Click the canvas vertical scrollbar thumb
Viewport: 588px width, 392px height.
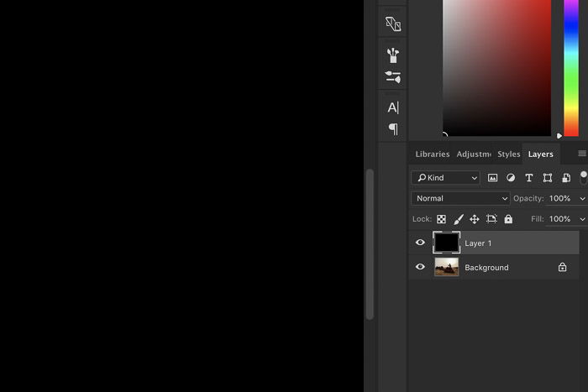tap(370, 244)
